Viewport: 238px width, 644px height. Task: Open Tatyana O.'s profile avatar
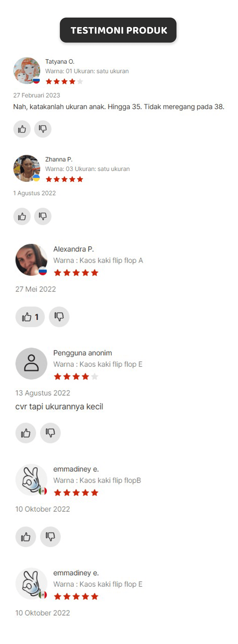coord(27,71)
